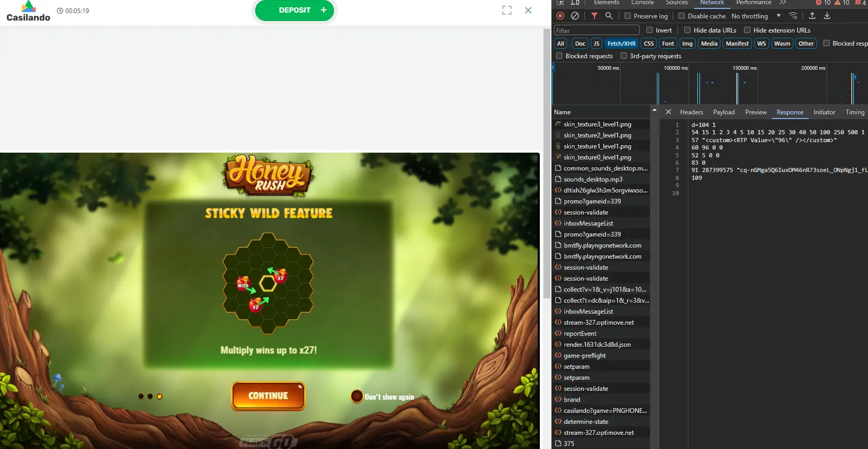Check 3rd-party requests box
This screenshot has height=449, width=868.
click(x=624, y=56)
